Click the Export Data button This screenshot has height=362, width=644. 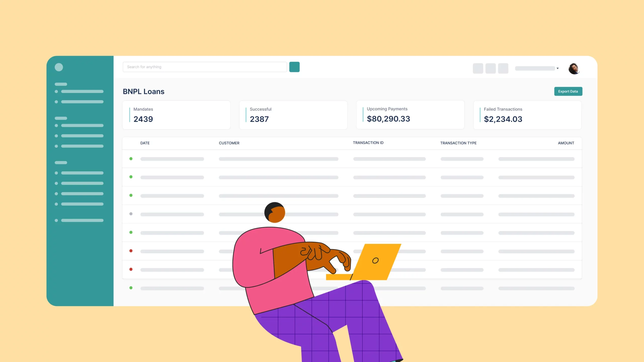[x=568, y=91]
